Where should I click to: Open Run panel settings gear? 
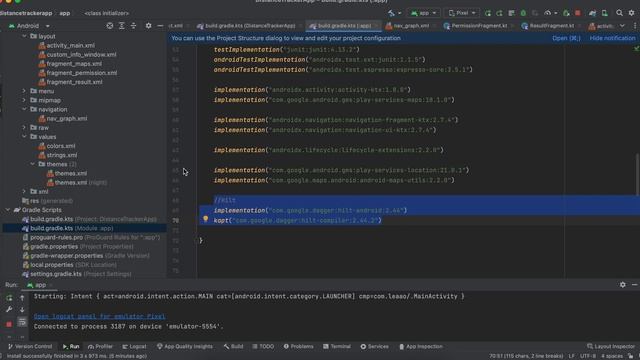pyautogui.click(x=622, y=284)
